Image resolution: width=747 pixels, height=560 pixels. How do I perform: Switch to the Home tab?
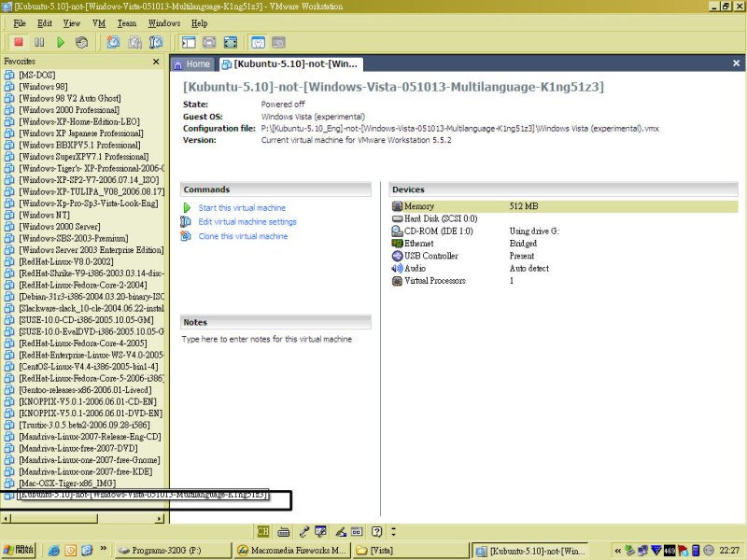(x=192, y=63)
